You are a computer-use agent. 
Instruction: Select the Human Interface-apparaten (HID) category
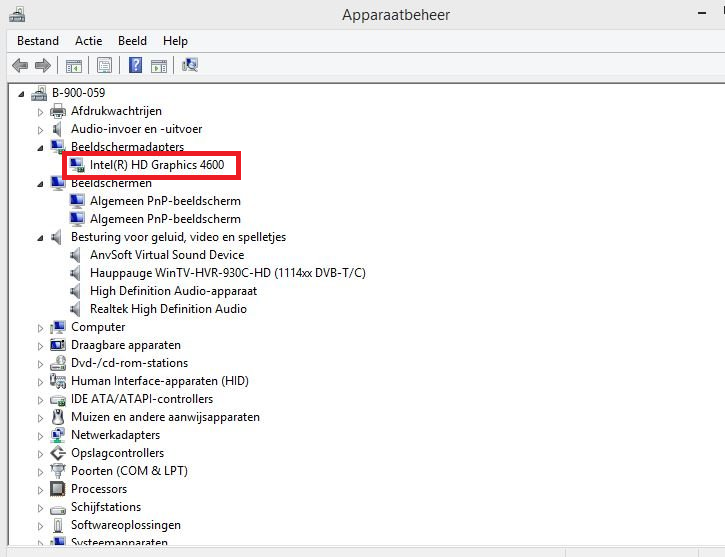[160, 381]
